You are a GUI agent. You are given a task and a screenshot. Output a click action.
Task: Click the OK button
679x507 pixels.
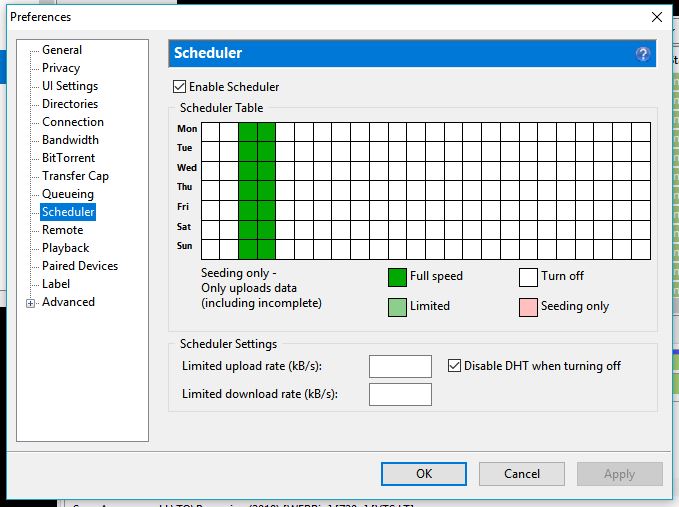coord(424,474)
